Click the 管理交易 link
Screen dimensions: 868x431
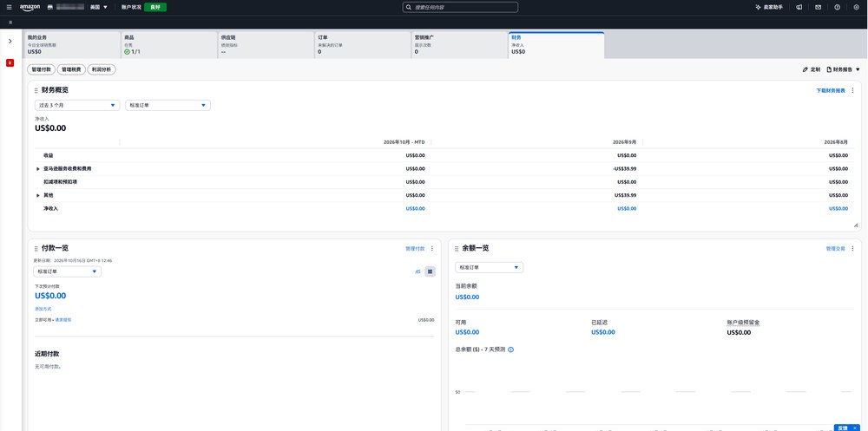point(835,248)
